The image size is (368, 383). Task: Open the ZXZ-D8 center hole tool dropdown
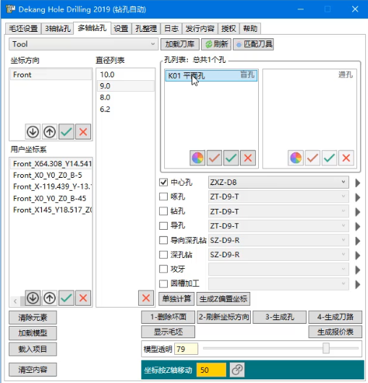click(x=278, y=182)
